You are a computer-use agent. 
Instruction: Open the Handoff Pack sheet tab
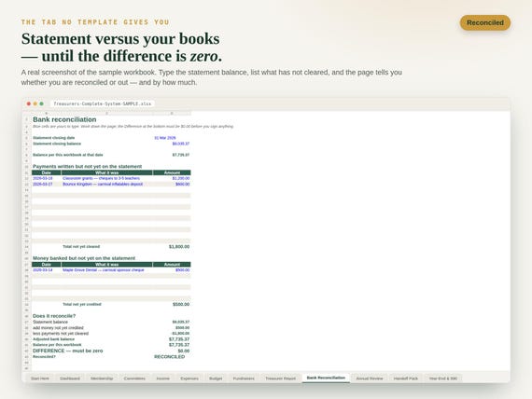[x=406, y=378]
